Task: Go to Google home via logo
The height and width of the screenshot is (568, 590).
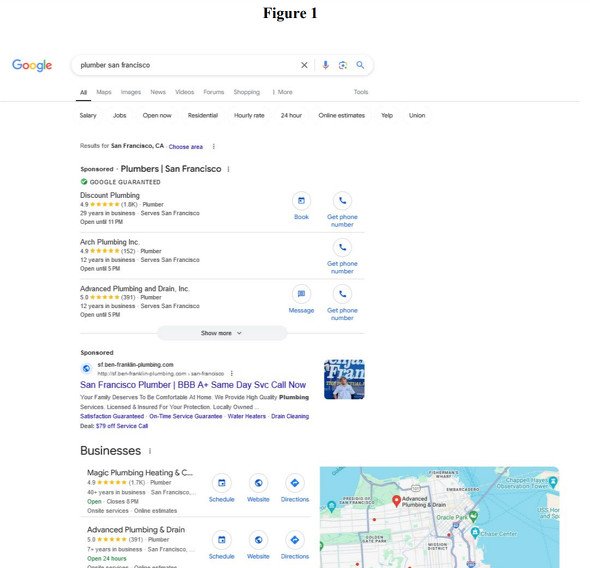Action: 32,65
